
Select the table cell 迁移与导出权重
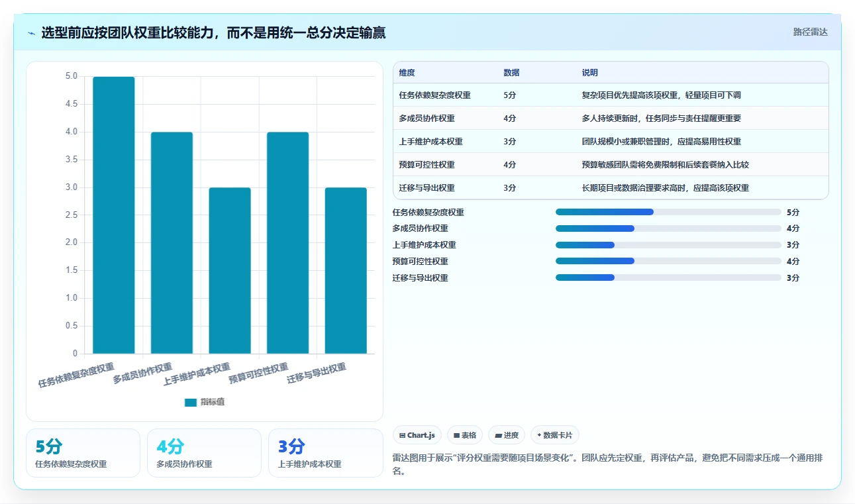427,188
